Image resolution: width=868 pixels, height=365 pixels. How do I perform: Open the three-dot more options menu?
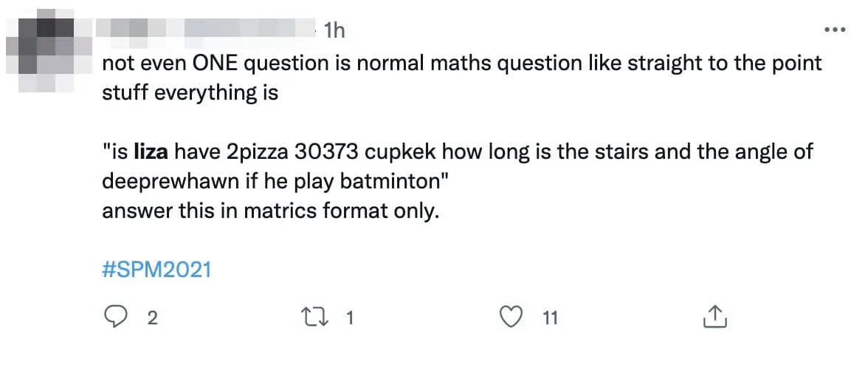pos(834,30)
